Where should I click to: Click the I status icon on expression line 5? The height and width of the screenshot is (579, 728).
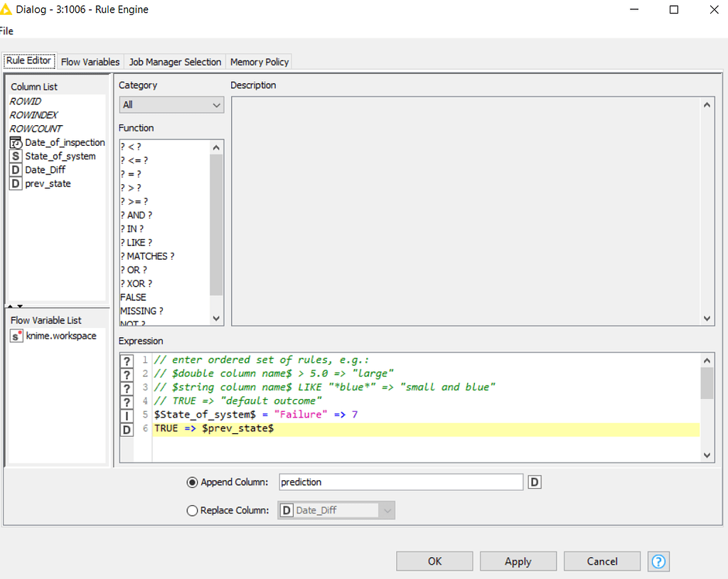pyautogui.click(x=127, y=415)
